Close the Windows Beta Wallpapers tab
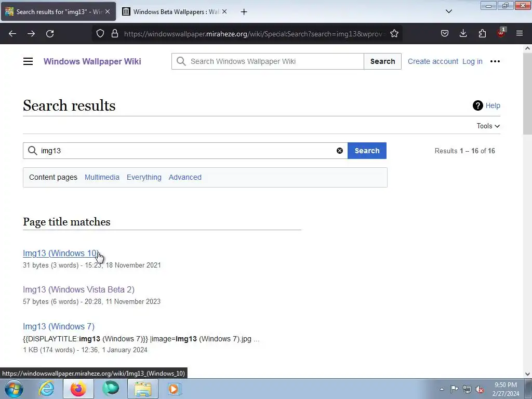Viewport: 532px width, 399px height. pos(224,11)
